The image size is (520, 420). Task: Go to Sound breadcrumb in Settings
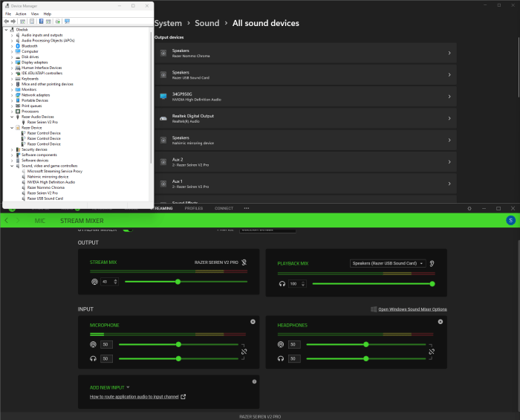207,23
